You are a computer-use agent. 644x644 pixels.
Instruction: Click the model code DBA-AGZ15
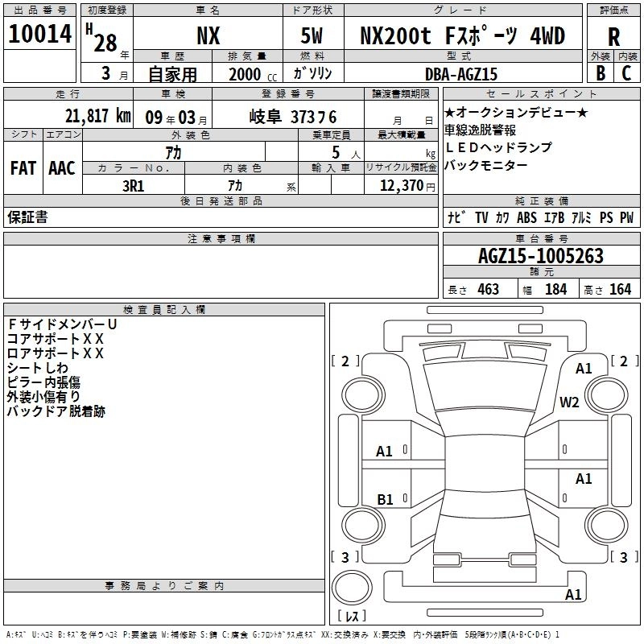pos(461,73)
